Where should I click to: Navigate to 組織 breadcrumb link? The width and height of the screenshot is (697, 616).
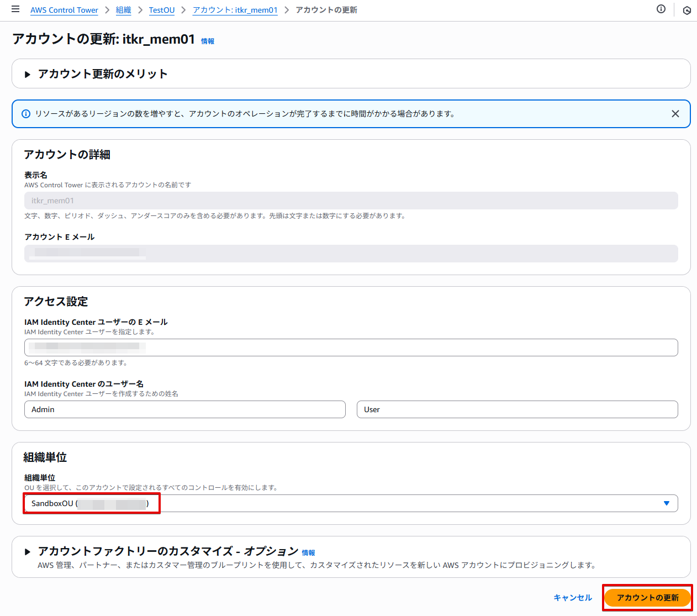(123, 10)
